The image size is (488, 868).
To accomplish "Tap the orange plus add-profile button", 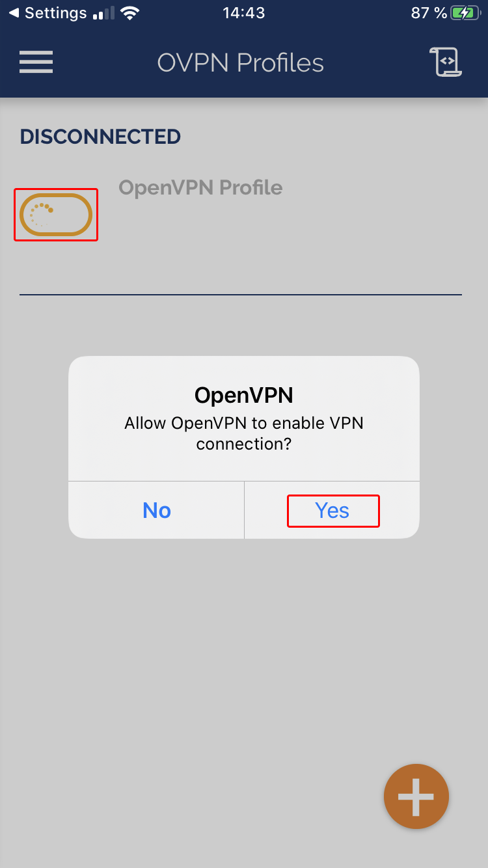I will 416,796.
